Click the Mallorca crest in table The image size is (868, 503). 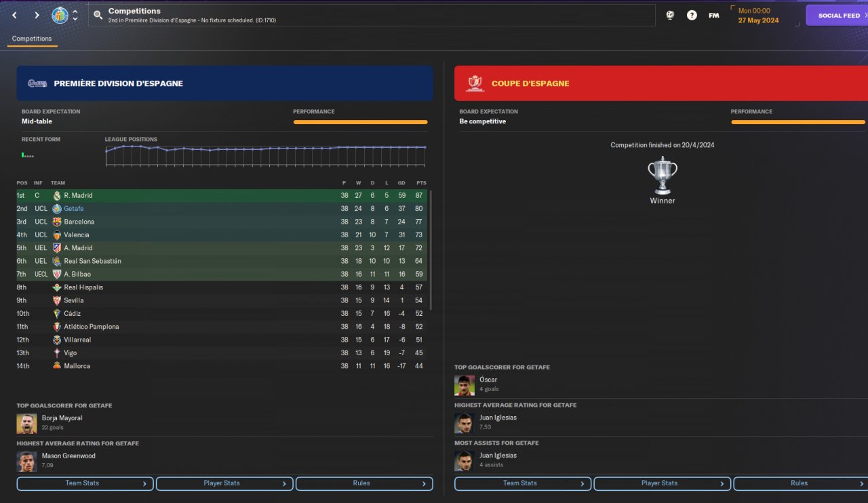57,366
